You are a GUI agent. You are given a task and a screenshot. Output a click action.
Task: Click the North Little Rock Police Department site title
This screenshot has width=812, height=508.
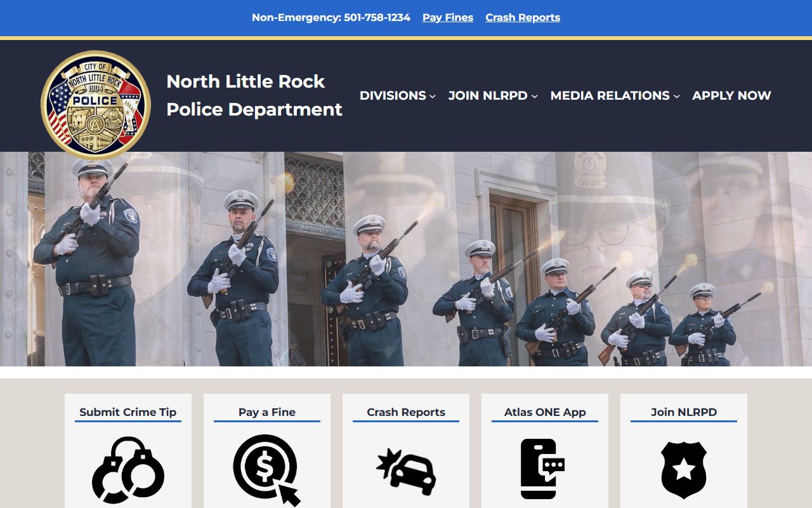coord(254,95)
